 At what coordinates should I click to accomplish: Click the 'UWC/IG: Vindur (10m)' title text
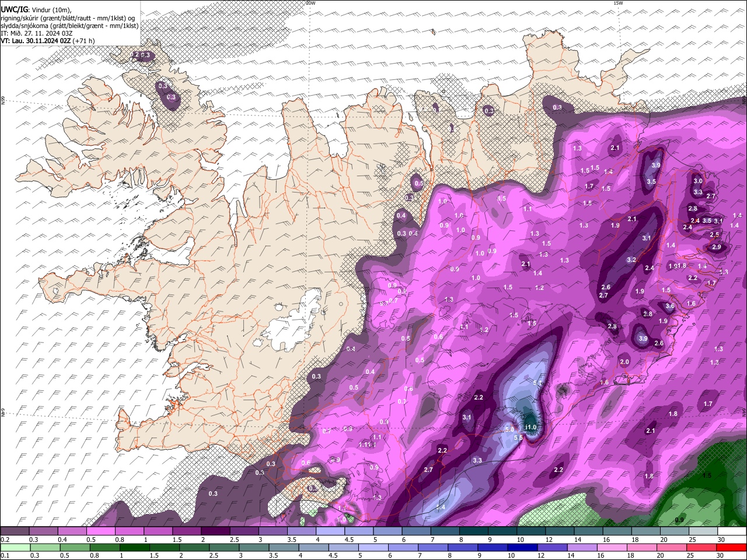pos(36,10)
